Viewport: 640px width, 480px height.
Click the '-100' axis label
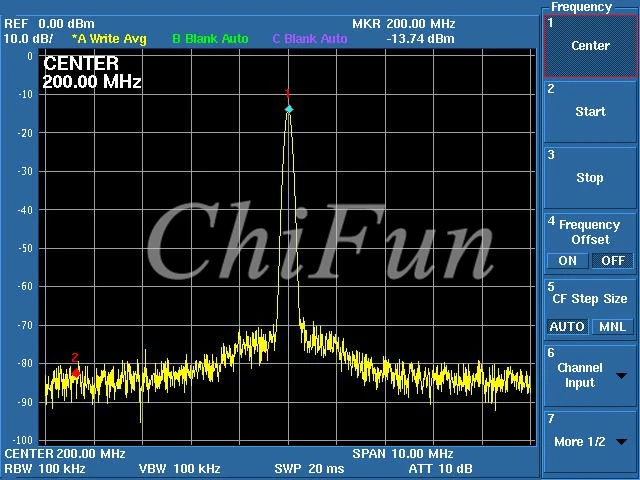pos(23,440)
